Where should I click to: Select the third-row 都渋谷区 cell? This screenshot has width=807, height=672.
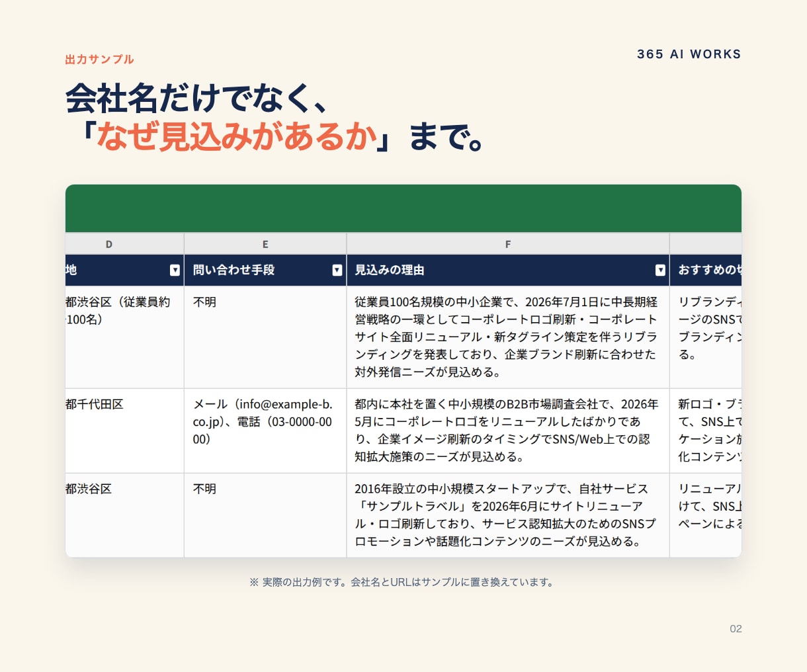[x=124, y=515]
